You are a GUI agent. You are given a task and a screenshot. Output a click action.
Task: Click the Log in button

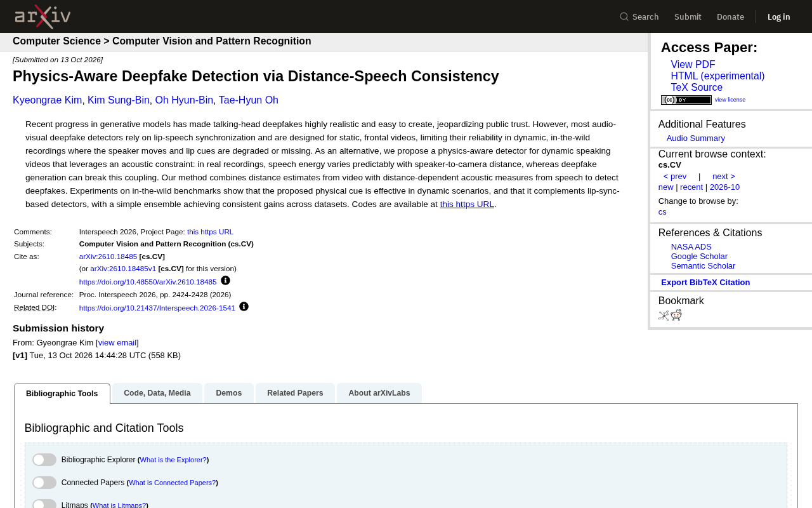point(779,17)
